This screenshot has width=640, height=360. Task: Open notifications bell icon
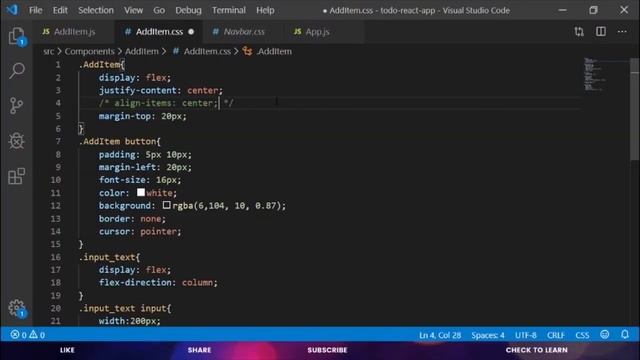625,335
